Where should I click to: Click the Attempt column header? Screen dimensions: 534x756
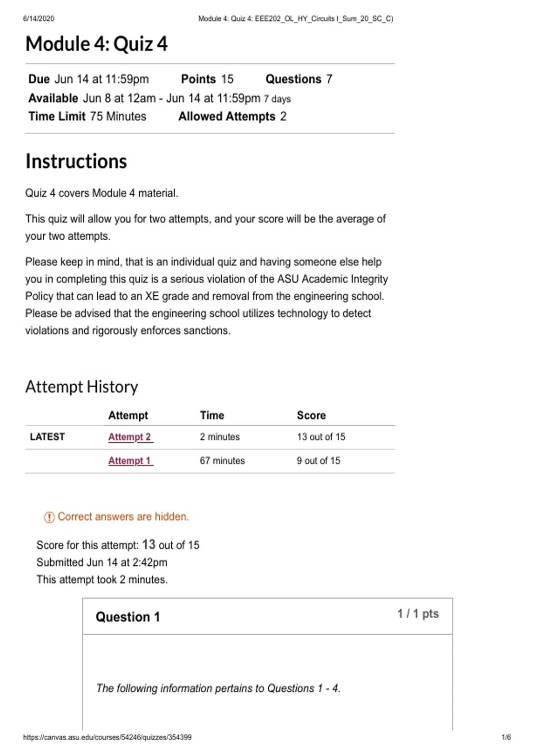pos(128,415)
